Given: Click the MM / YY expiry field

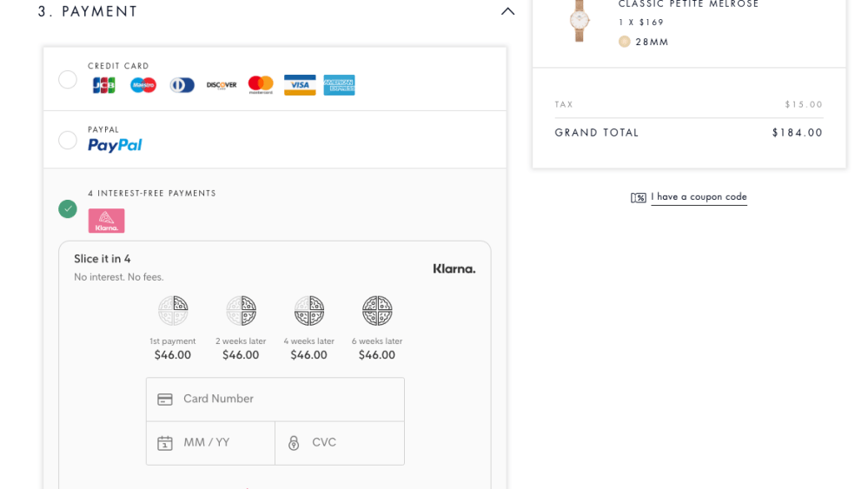Looking at the screenshot, I should tap(210, 443).
